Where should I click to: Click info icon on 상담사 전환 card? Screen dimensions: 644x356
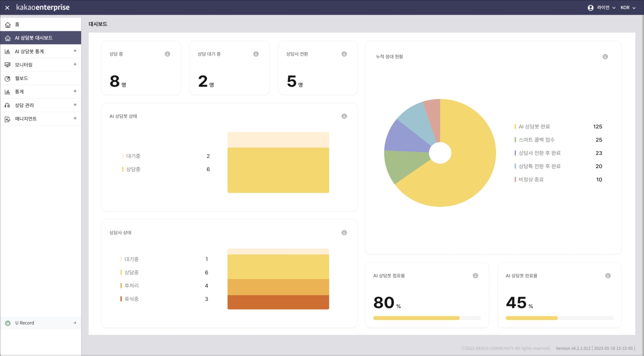(x=344, y=54)
